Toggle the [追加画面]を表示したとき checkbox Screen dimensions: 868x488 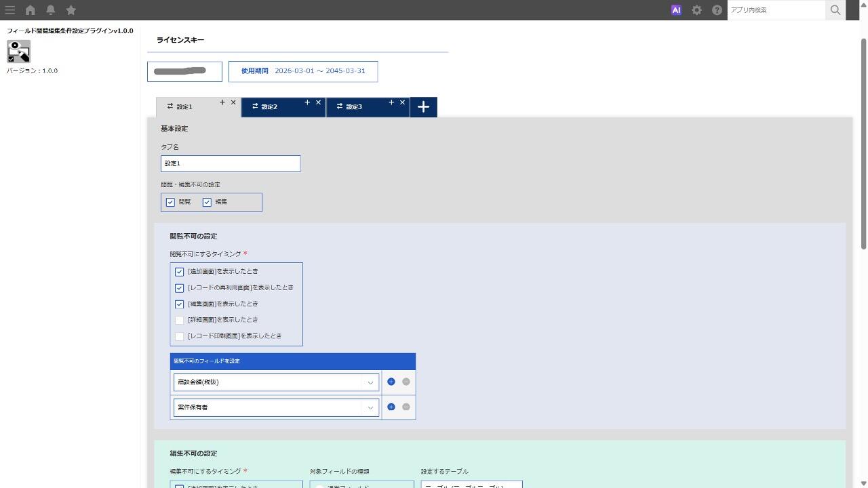180,272
